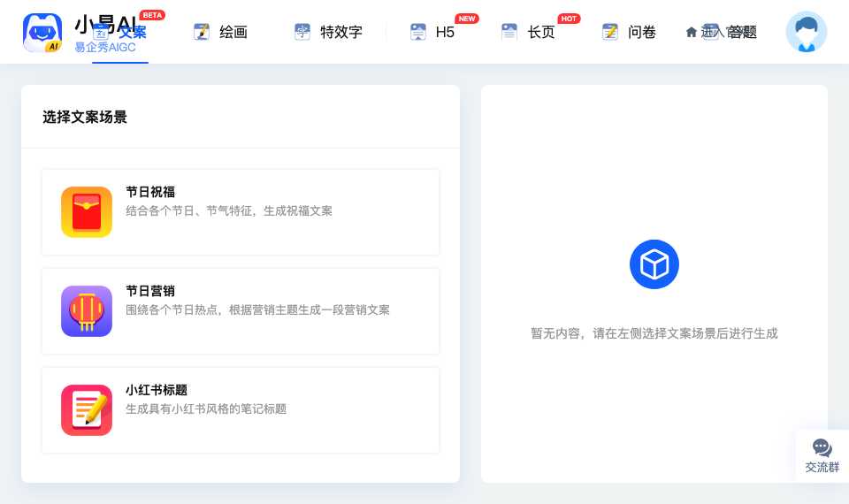Click the chat bubble icon above 交流群
Viewport: 849px width, 504px height.
(x=822, y=447)
